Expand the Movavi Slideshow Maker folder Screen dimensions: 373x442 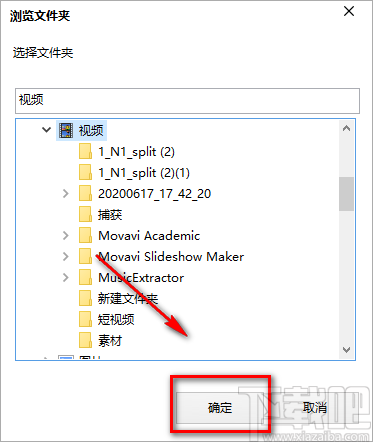point(66,256)
